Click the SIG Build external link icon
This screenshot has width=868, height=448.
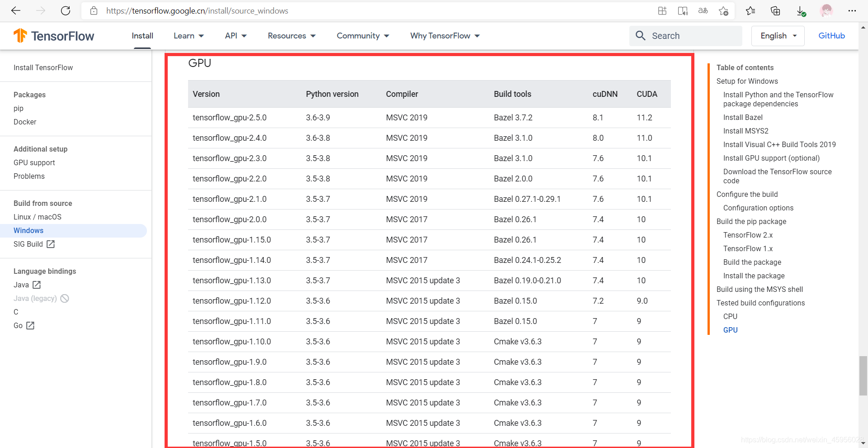(x=51, y=244)
